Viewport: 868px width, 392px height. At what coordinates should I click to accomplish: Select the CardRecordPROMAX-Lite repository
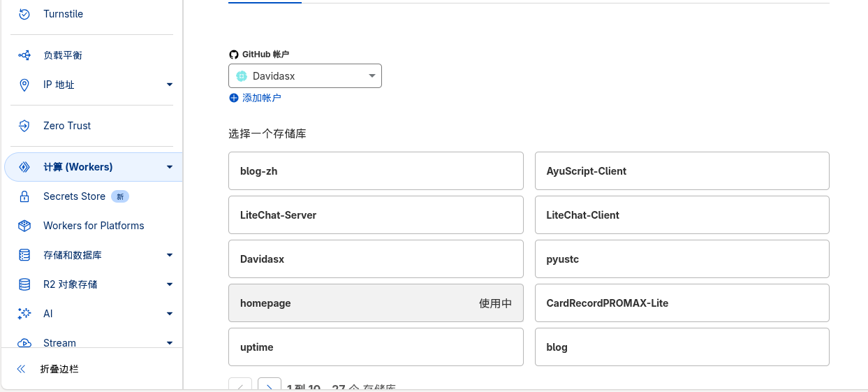682,303
